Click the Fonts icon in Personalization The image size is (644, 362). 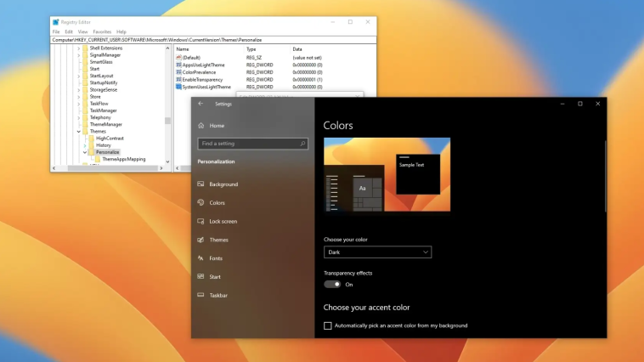tap(201, 258)
